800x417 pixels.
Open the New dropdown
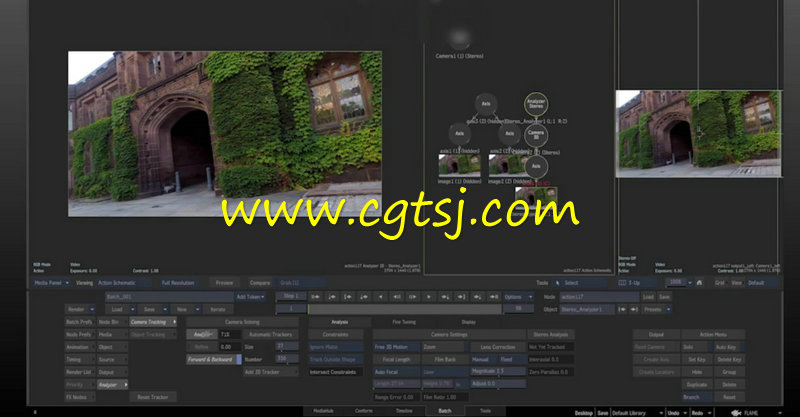[197, 309]
